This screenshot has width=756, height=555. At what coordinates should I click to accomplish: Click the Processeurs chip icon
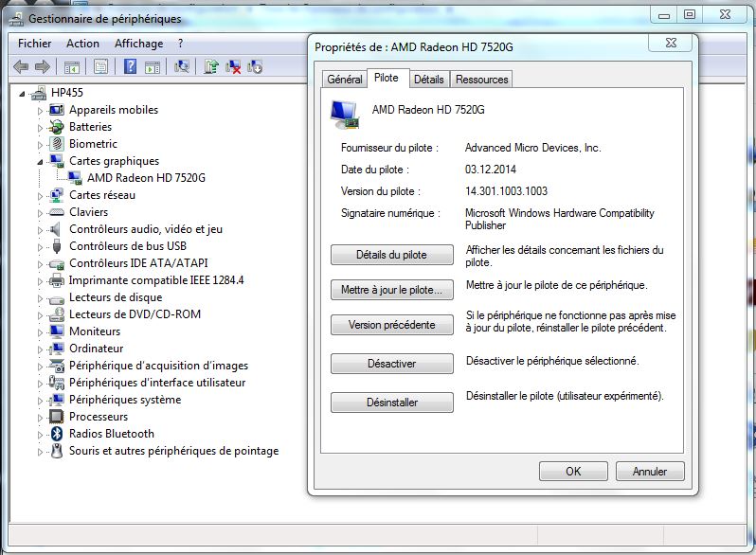pos(57,417)
